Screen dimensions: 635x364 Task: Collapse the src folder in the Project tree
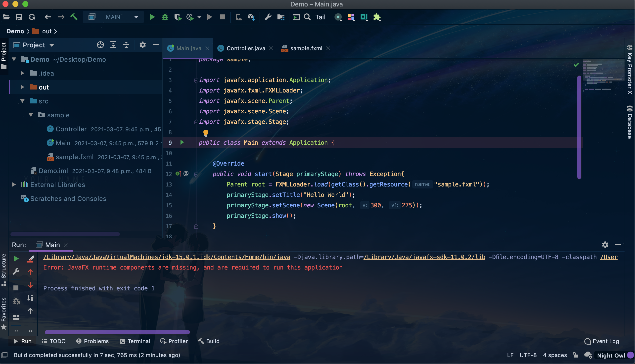click(22, 101)
